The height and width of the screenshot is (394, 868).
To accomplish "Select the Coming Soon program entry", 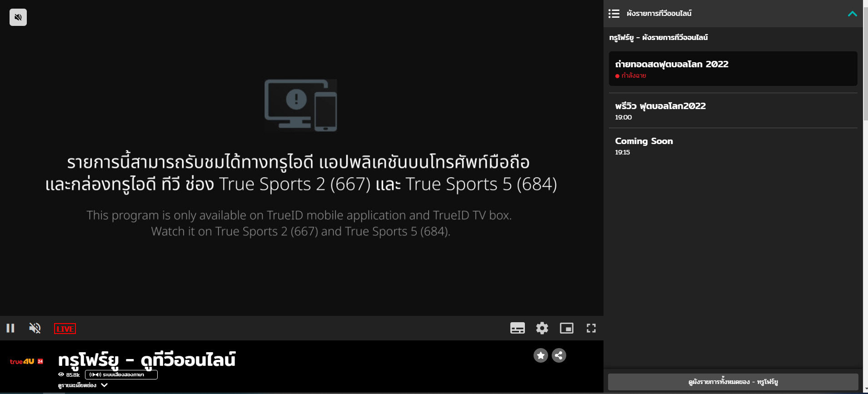I will pos(733,145).
